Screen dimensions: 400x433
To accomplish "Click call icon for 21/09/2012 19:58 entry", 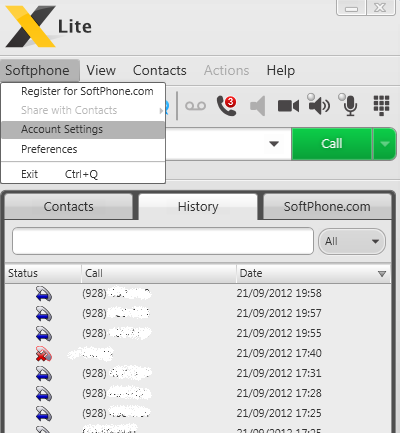I will coord(44,294).
